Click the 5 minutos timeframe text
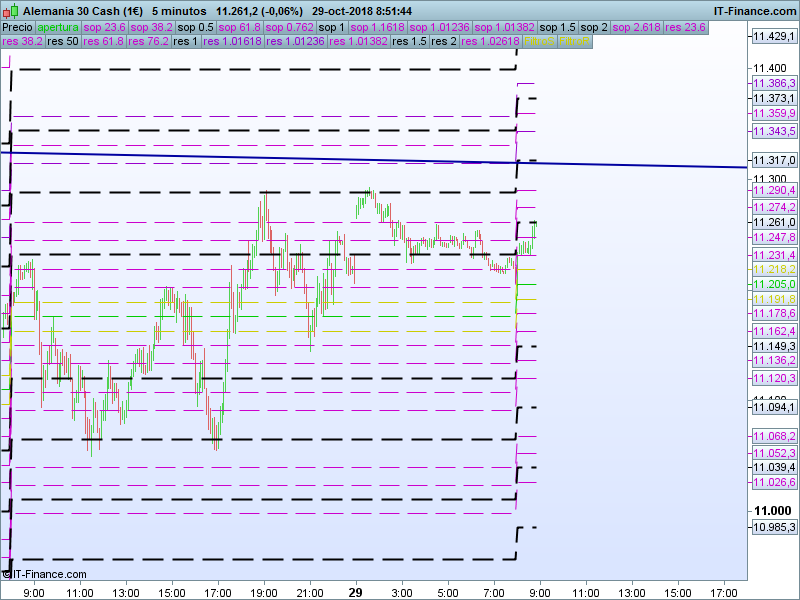The height and width of the screenshot is (600, 800). [179, 10]
